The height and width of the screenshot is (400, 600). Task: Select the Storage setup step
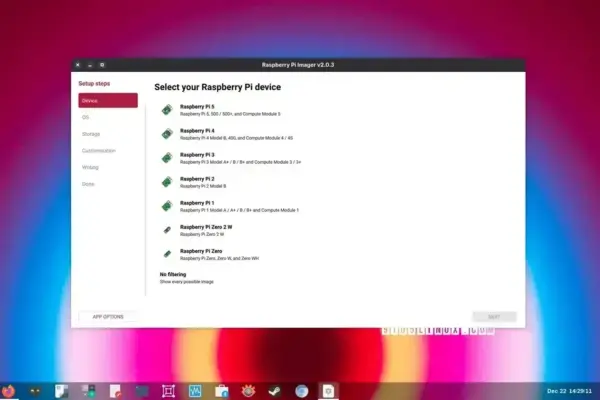pyautogui.click(x=108, y=134)
